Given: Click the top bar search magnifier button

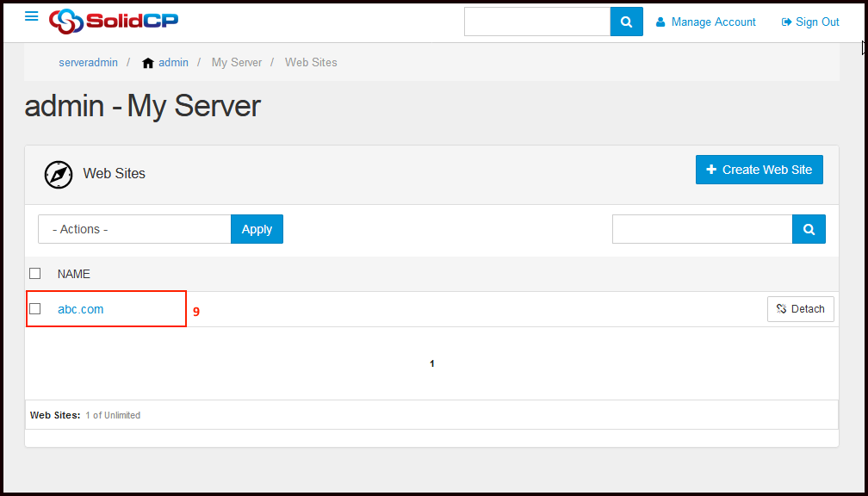Looking at the screenshot, I should [626, 22].
